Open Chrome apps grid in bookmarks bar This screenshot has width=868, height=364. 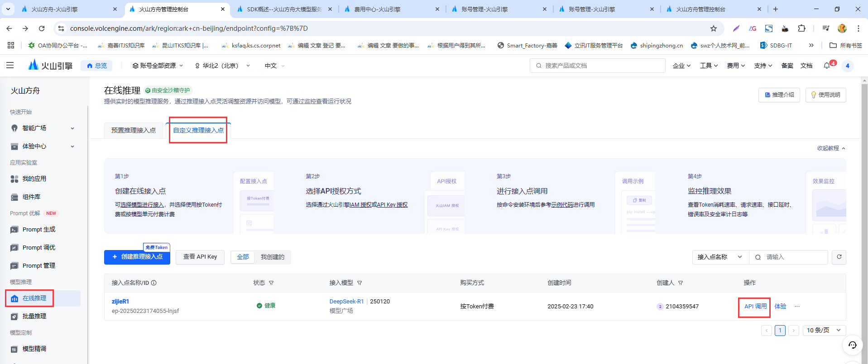coord(11,45)
